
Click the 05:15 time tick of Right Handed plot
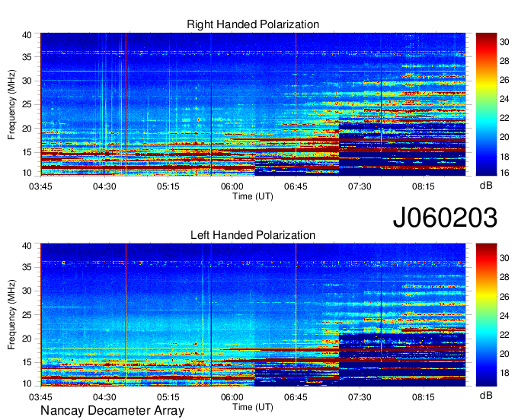[x=168, y=186]
